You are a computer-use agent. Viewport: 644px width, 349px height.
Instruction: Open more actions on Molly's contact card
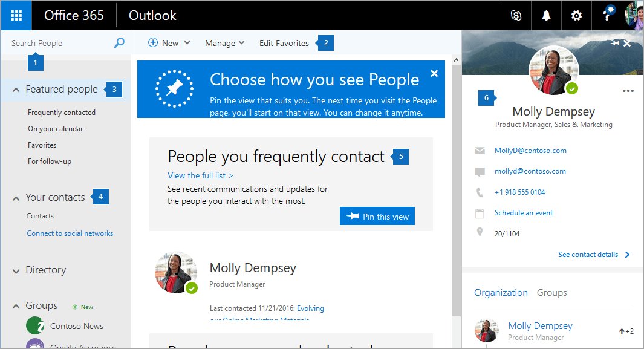(628, 90)
